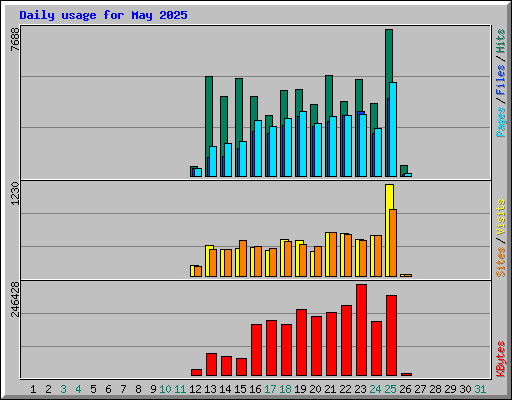Click day label 30 on the axis

[465, 389]
